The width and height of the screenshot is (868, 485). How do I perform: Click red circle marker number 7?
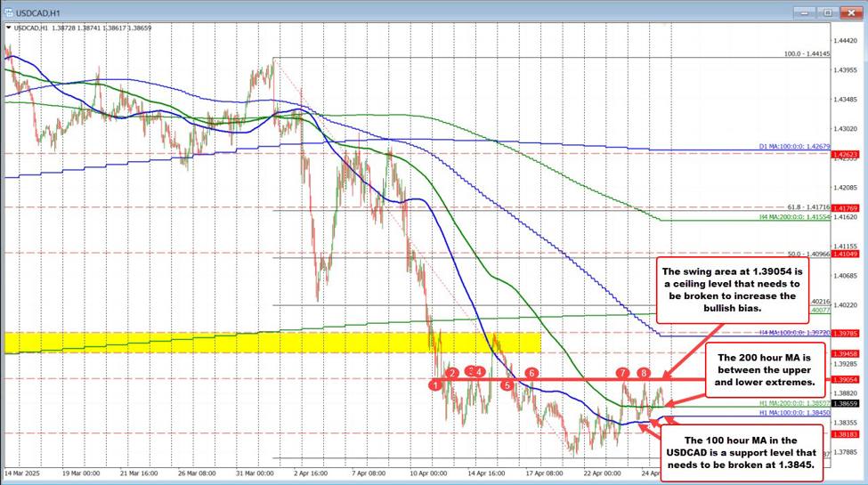tap(623, 372)
